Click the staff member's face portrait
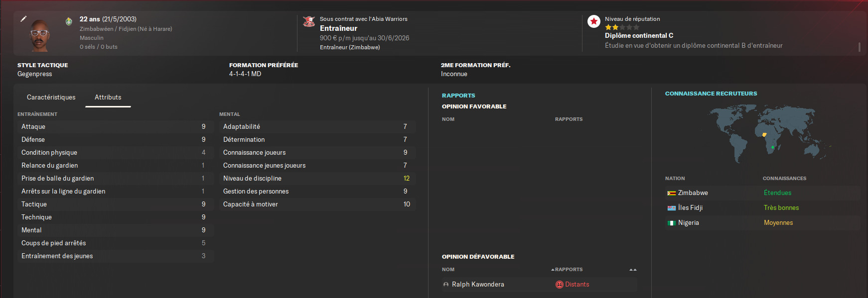The image size is (868, 298). click(x=40, y=35)
